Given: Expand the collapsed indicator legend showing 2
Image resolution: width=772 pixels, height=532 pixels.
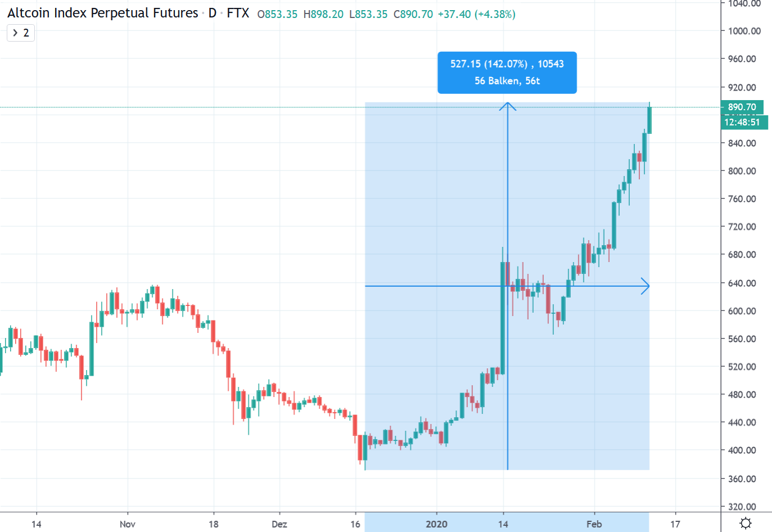Looking at the screenshot, I should click(x=21, y=33).
